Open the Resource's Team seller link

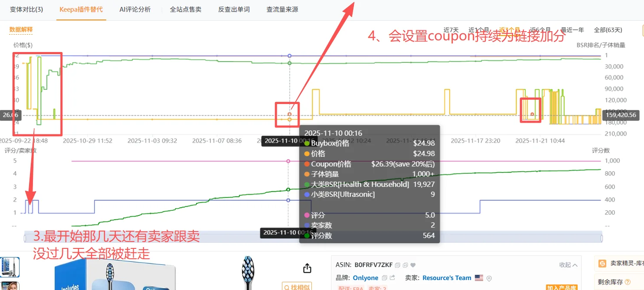pyautogui.click(x=447, y=278)
